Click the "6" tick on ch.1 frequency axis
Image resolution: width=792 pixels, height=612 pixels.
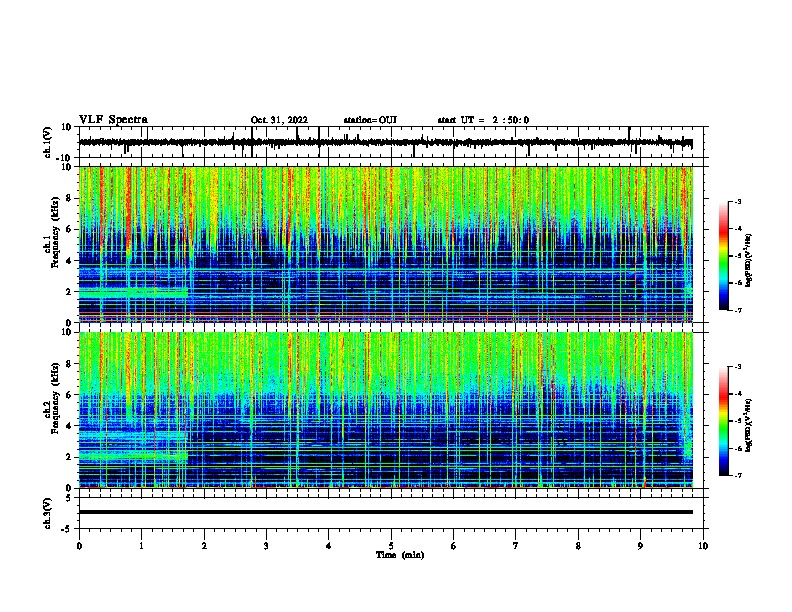coord(69,229)
